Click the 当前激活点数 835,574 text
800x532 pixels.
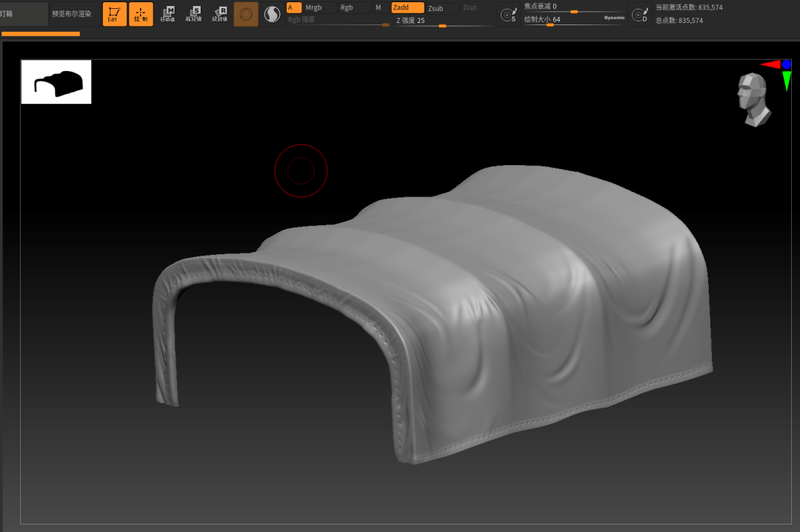click(689, 7)
